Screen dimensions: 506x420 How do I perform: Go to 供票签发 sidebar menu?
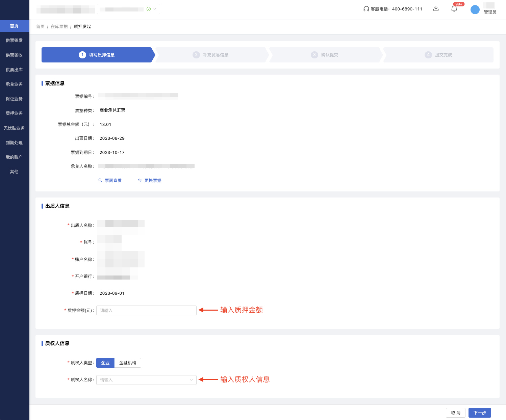click(14, 41)
